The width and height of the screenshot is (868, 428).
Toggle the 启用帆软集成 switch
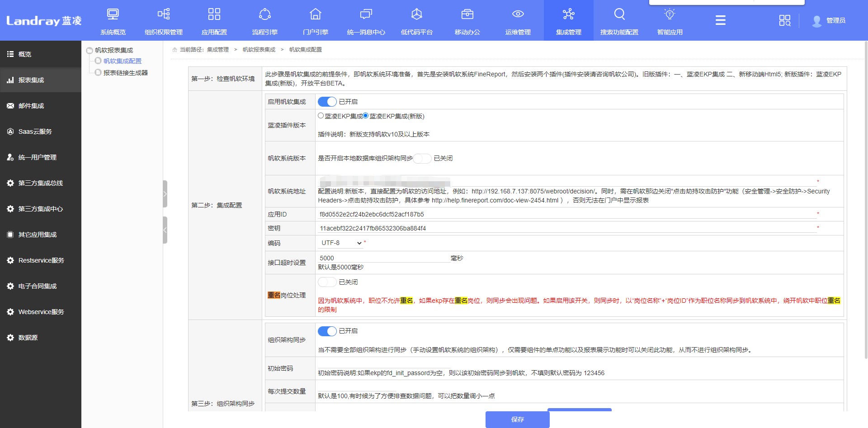click(327, 102)
